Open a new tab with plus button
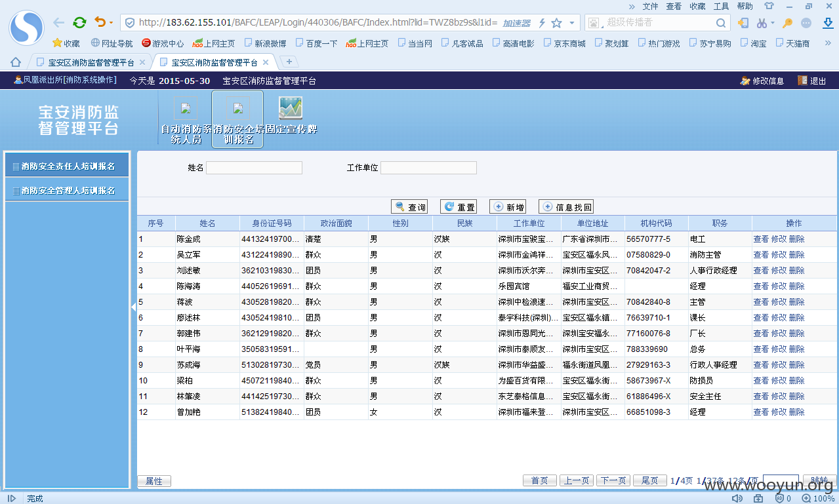This screenshot has width=839, height=504. (x=289, y=62)
